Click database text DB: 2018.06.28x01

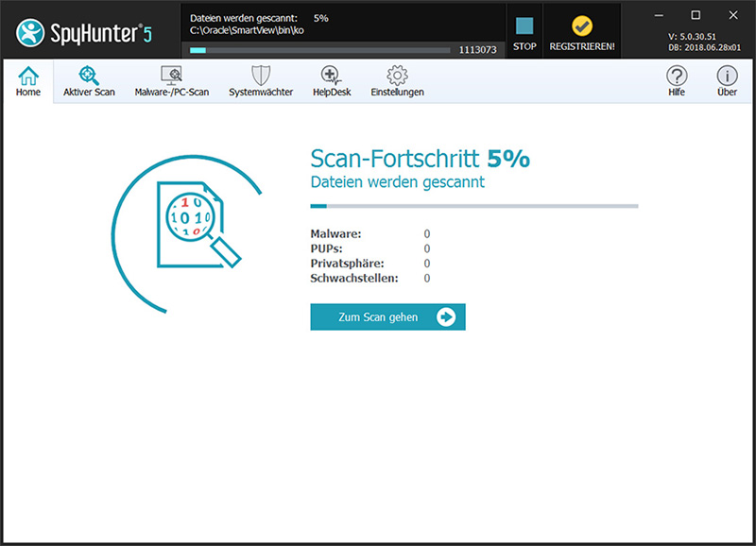[704, 48]
